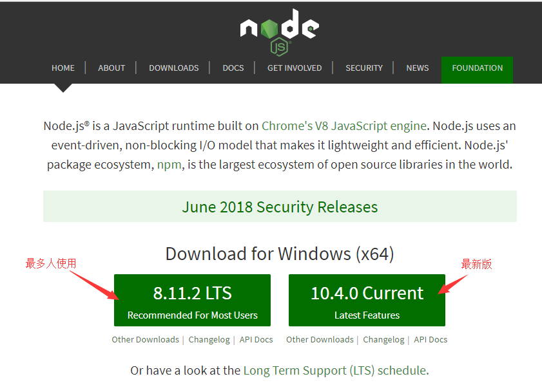The height and width of the screenshot is (392, 542).
Task: Click the green FOUNDATION tab
Action: (x=478, y=68)
